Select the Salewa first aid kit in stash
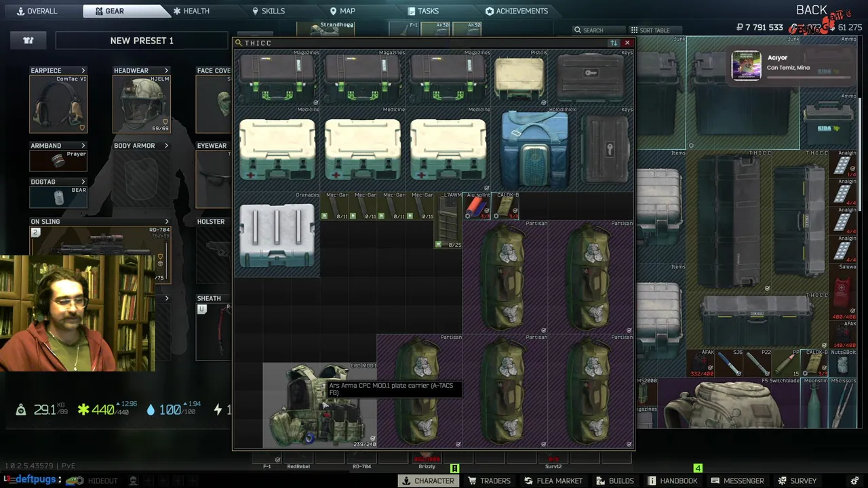Viewport: 868px width, 488px height. (844, 291)
